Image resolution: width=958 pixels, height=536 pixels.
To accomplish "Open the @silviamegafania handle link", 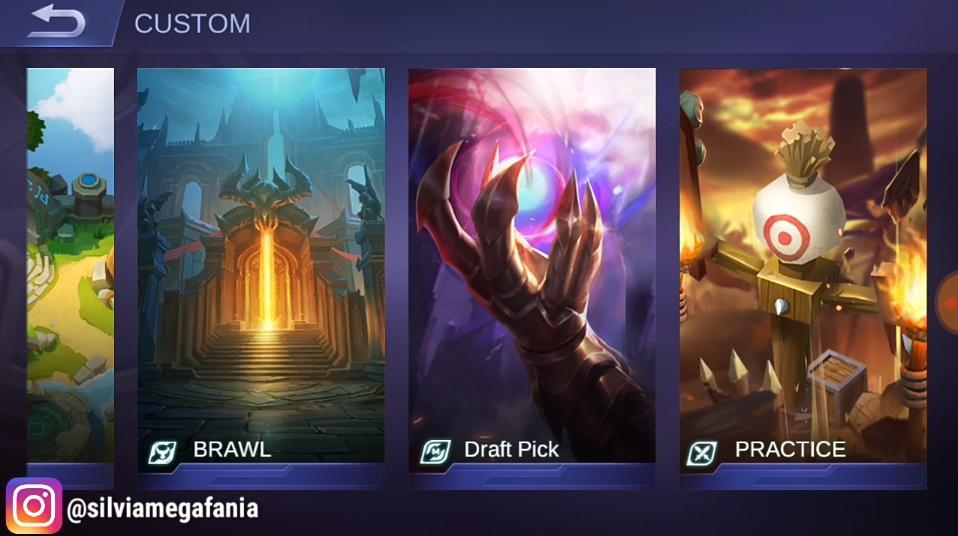I will point(163,508).
